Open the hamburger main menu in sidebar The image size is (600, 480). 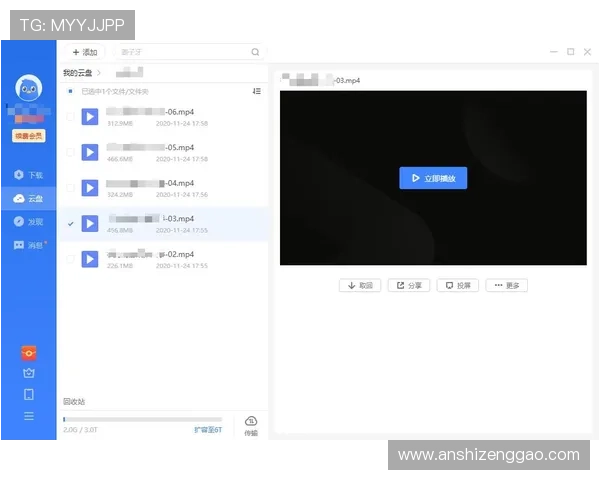28,415
